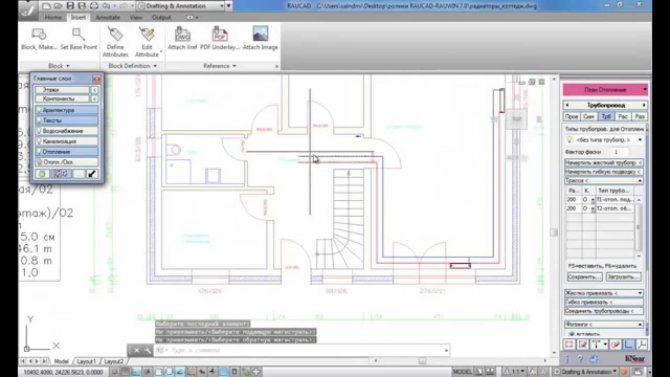
Task: Click the black checkmark icon in layers panel
Action: [92, 174]
